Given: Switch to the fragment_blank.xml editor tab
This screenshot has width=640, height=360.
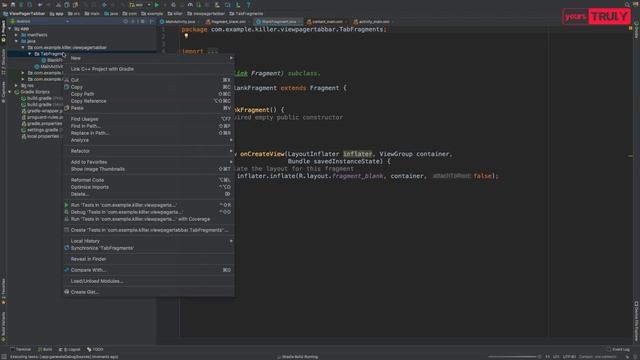Looking at the screenshot, I should coord(227,22).
